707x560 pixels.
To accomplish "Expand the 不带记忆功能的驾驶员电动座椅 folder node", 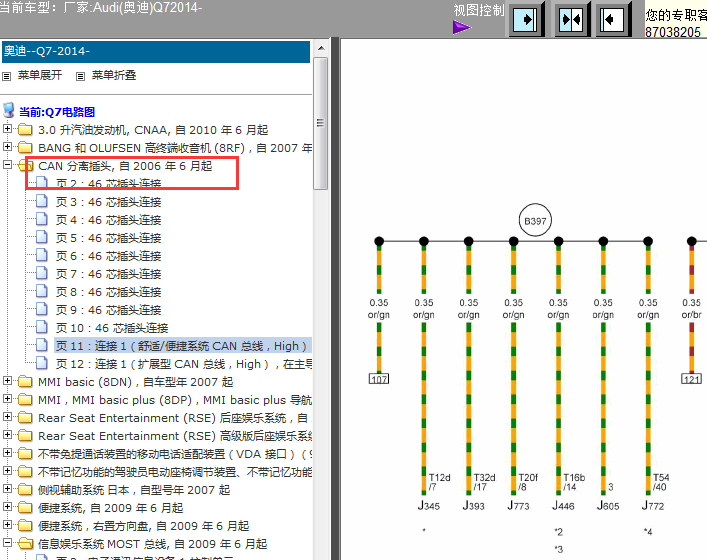I will pos(7,471).
